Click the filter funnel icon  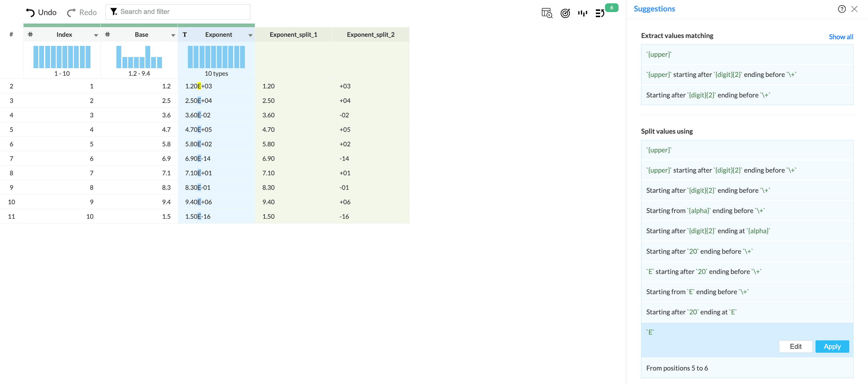coord(114,12)
